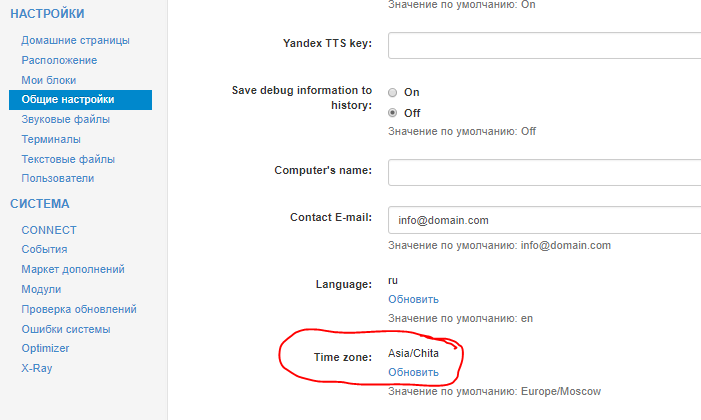Image resolution: width=701 pixels, height=420 pixels.
Task: Open Расположение in the sidebar
Action: (x=59, y=60)
